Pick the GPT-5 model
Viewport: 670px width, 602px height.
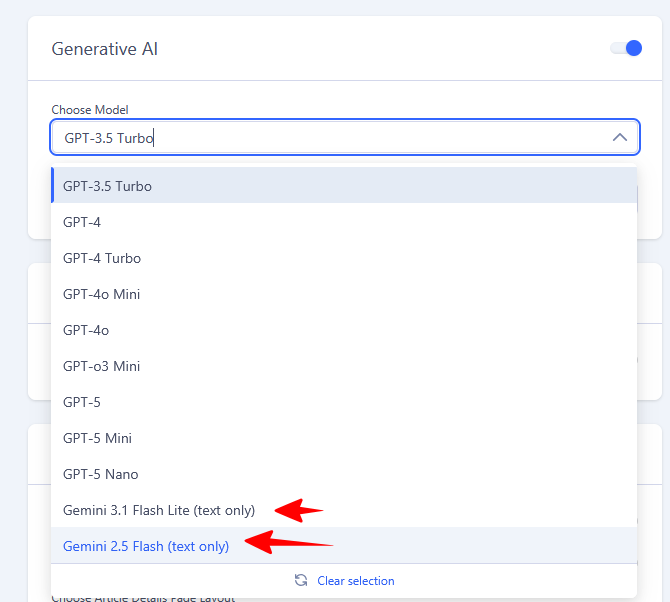344,402
